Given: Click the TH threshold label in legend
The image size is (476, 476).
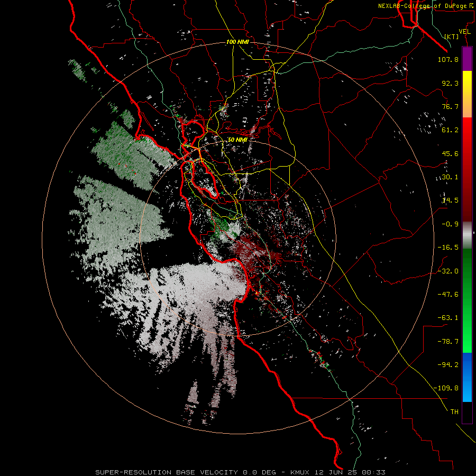Looking at the screenshot, I should (454, 412).
